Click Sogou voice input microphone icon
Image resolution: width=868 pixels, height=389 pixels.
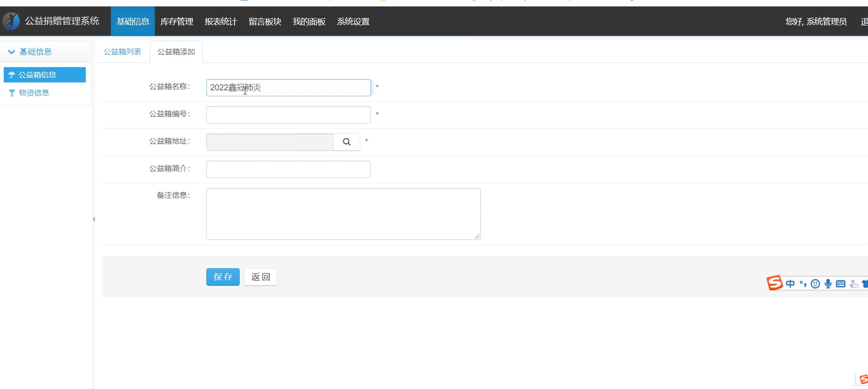[x=828, y=284]
